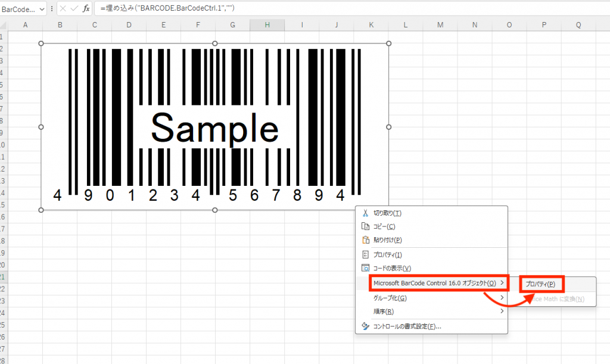Expand the 順序(R) submenu
610x364 pixels.
(x=502, y=311)
